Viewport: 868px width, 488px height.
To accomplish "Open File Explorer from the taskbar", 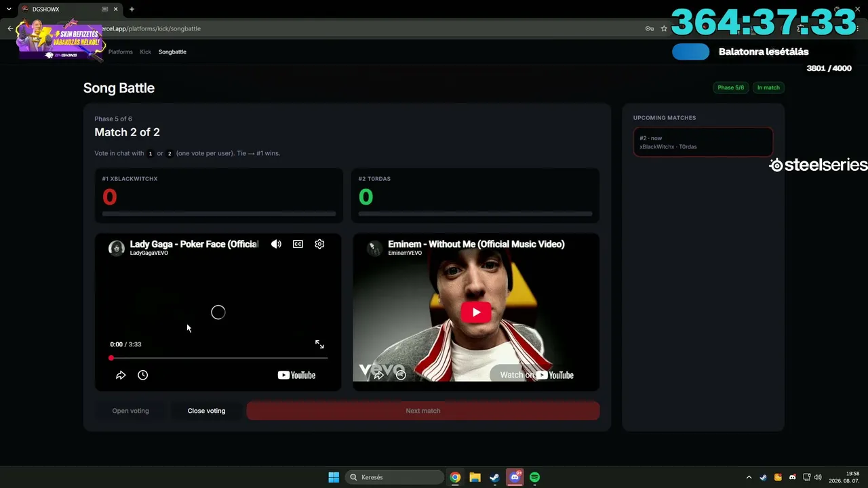I will 475,477.
